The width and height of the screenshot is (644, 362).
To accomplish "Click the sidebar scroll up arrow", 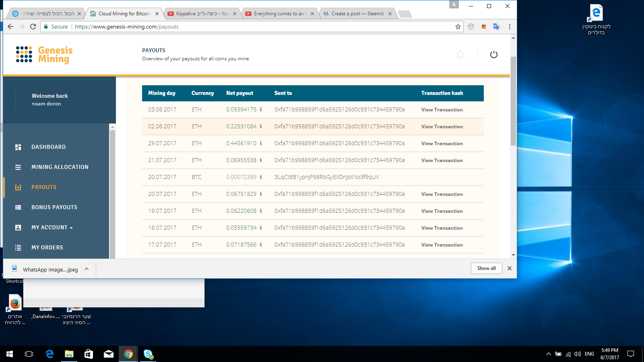I will coord(113,127).
